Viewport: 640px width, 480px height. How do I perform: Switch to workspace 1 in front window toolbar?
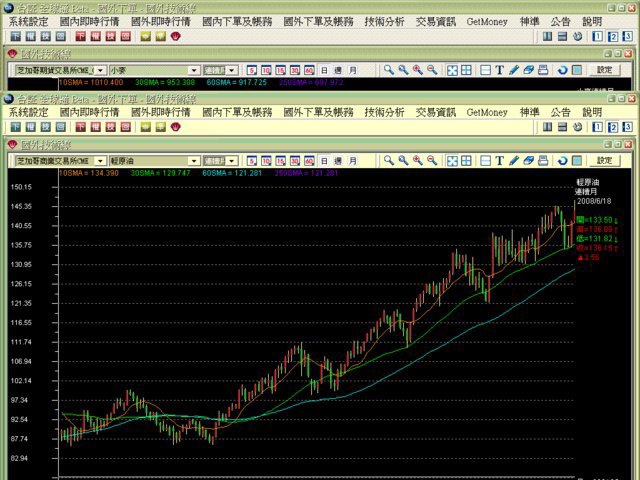coord(598,127)
